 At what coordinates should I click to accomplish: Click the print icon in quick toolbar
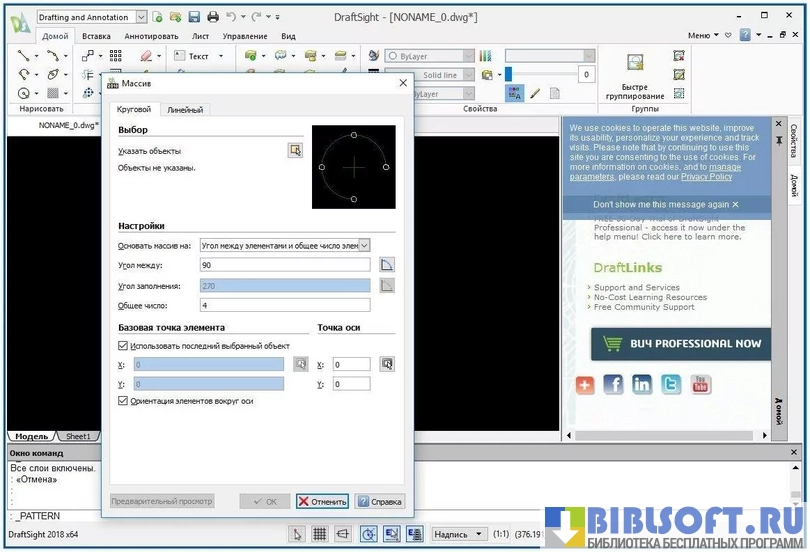pyautogui.click(x=211, y=17)
